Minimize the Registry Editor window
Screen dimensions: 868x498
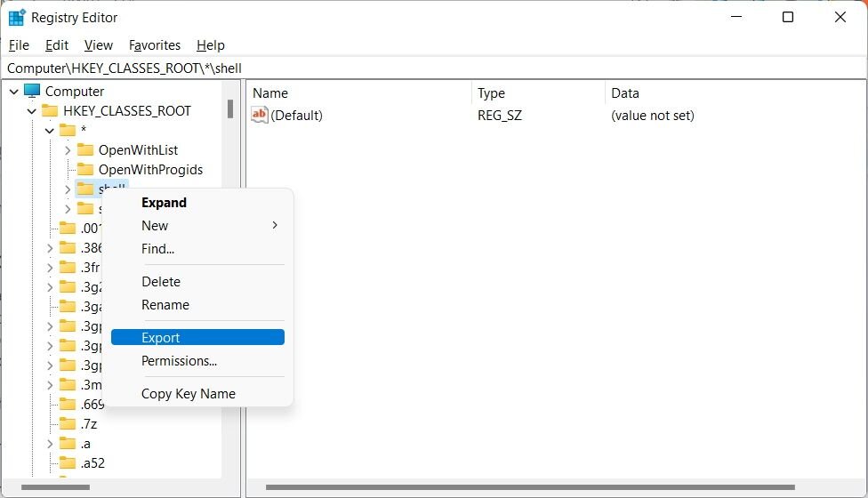736,17
